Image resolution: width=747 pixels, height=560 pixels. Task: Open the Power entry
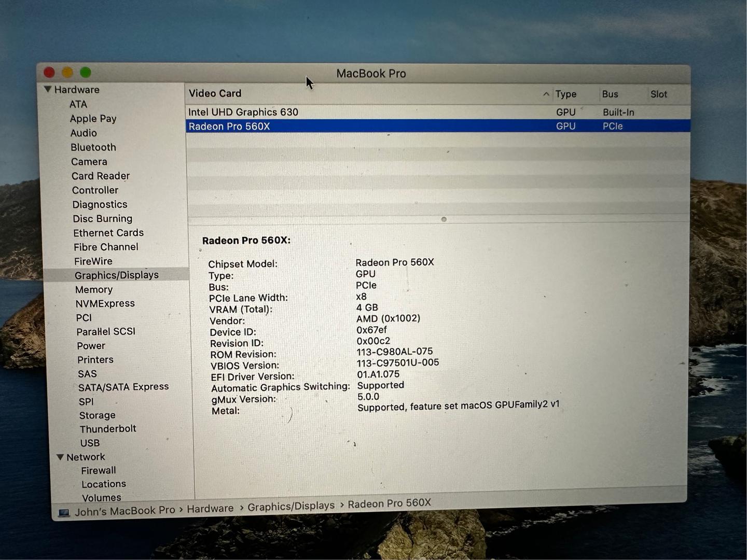point(91,346)
